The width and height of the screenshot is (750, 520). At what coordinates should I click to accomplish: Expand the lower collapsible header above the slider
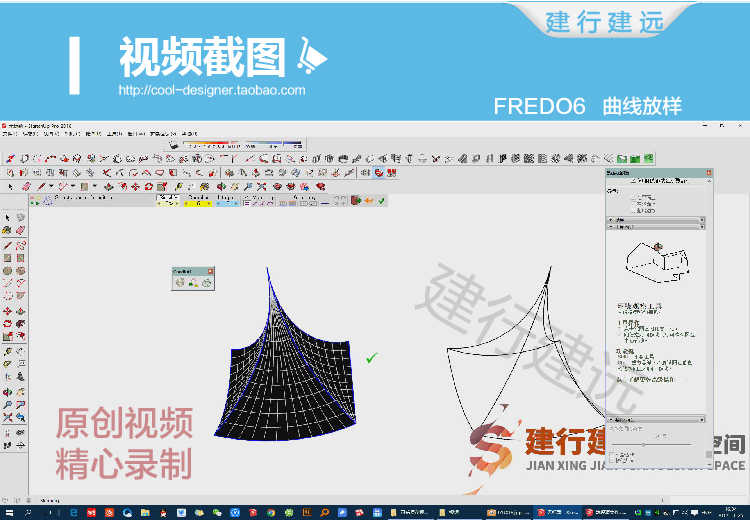tap(656, 420)
